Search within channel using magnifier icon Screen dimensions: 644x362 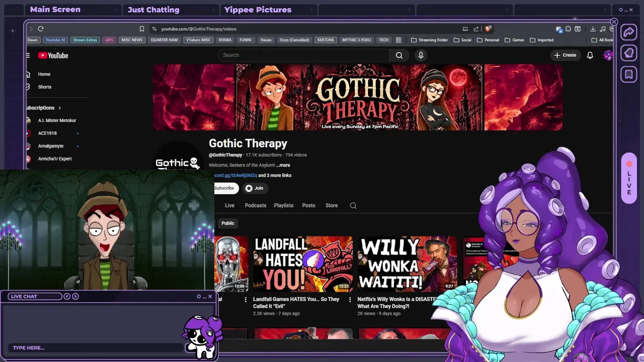pos(353,205)
